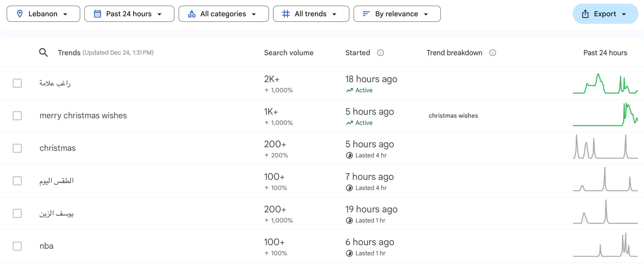Expand the By relevance dropdown arrow
This screenshot has height=266, width=644.
426,14
